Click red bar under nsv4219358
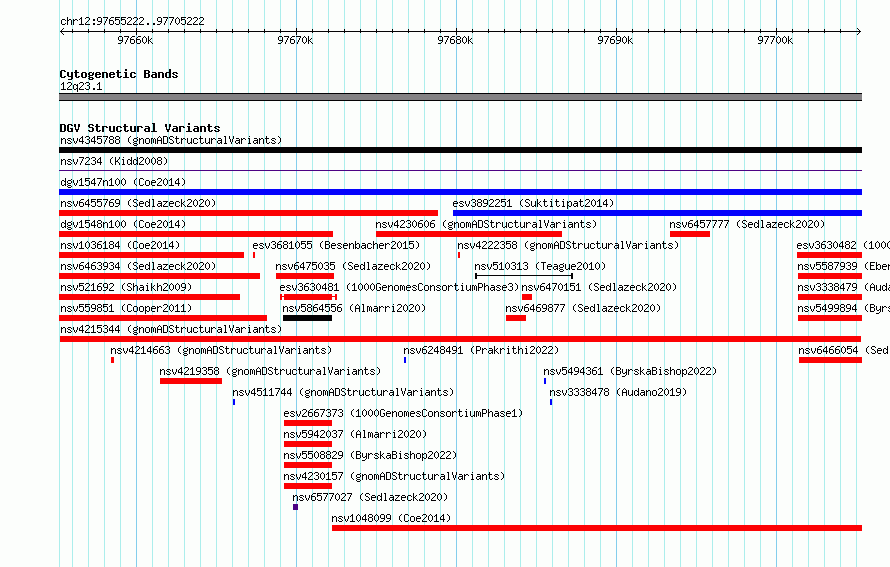The width and height of the screenshot is (890, 567). (x=191, y=381)
